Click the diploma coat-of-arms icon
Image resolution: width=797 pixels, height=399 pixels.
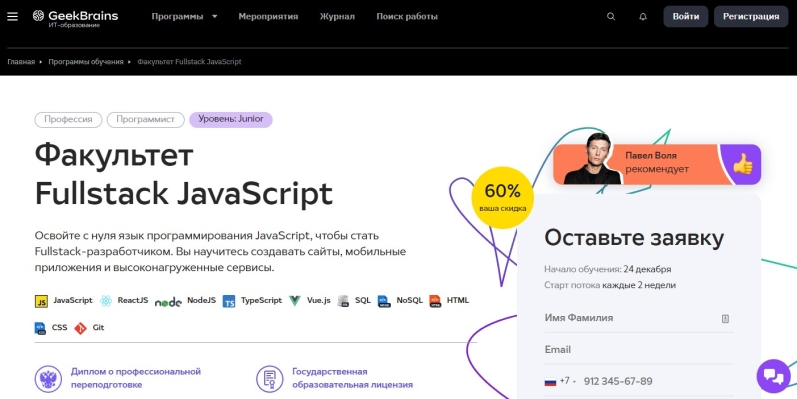(48, 379)
